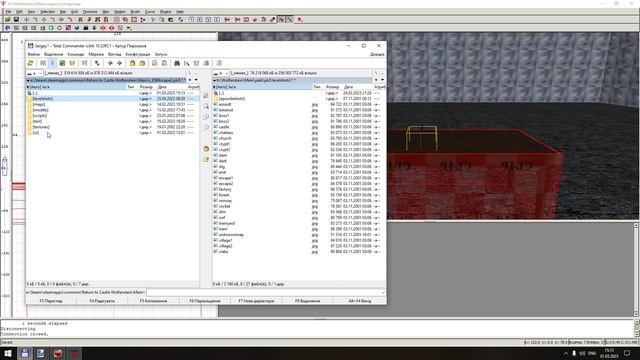This screenshot has width=640, height=360.
Task: Click the F4 Редагувати button
Action: pyautogui.click(x=102, y=301)
